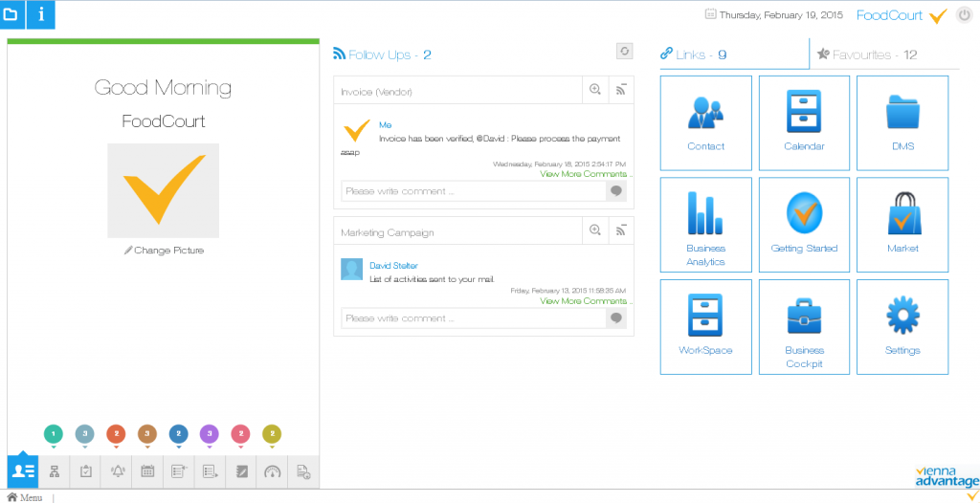The height and width of the screenshot is (503, 980).
Task: Open the Settings gear tile
Action: (902, 327)
